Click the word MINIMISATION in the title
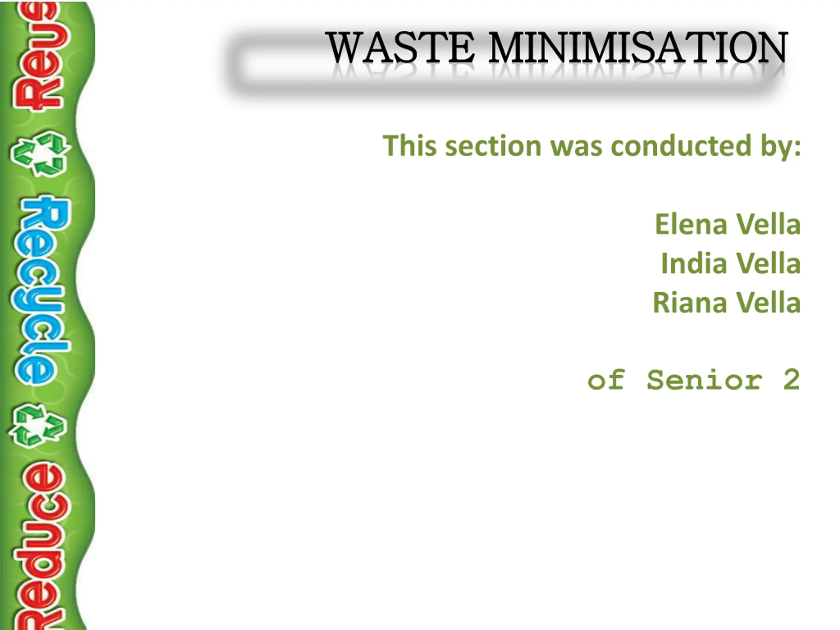This screenshot has width=840, height=630. tap(638, 48)
